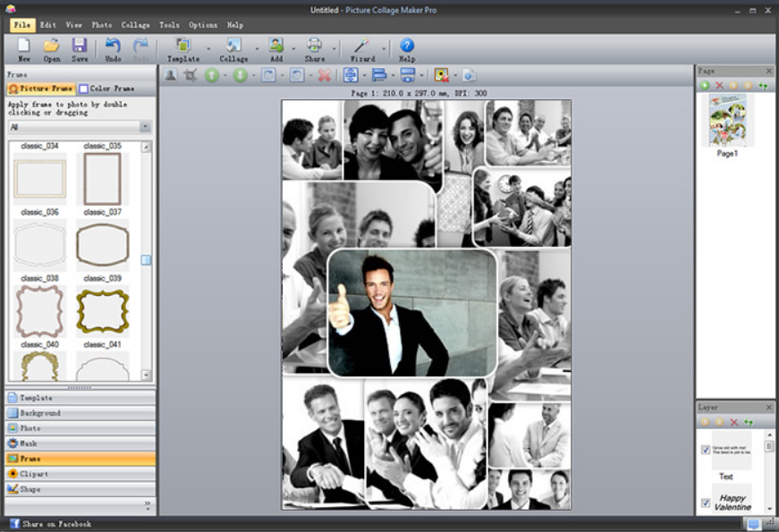779x532 pixels.
Task: Expand the Collage button dropdown arrow
Action: 257,48
